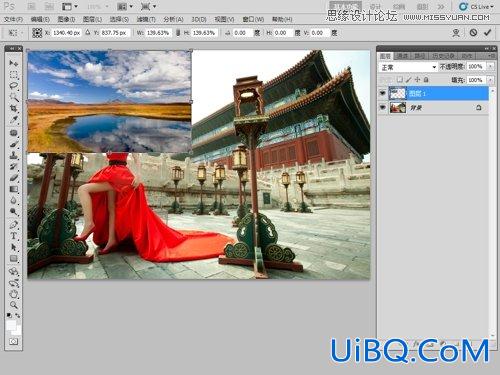500x375 pixels.
Task: Toggle the maintain aspect ratio link icon
Action: point(178,33)
